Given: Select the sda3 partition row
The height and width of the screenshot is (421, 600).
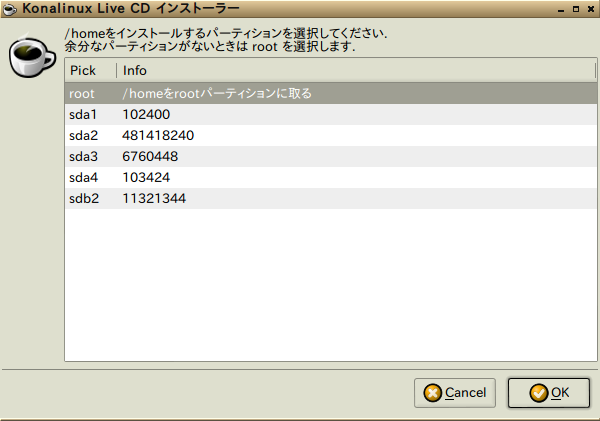Looking at the screenshot, I should click(x=331, y=157).
